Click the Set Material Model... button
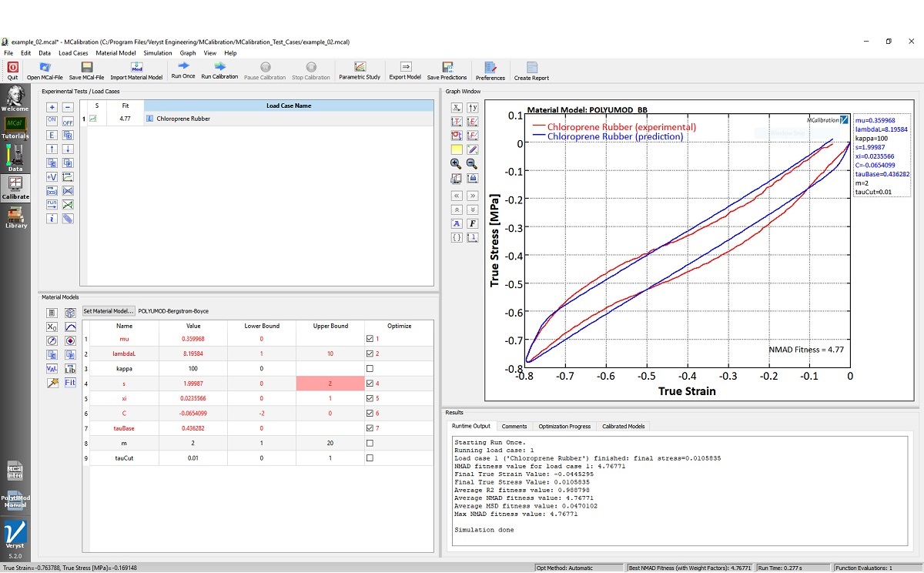Screen dimensions: 924x573 click(109, 311)
